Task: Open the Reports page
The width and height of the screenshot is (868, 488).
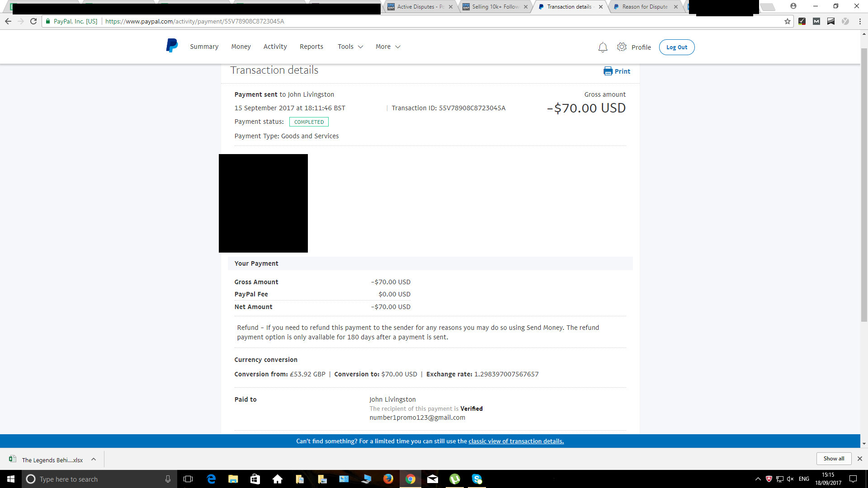Action: pyautogui.click(x=311, y=47)
